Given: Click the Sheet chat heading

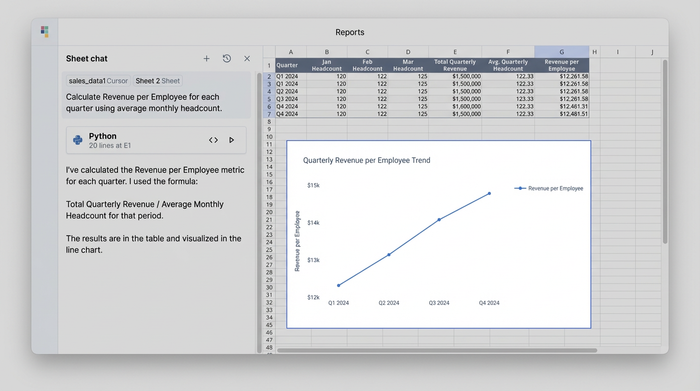Looking at the screenshot, I should (x=87, y=58).
